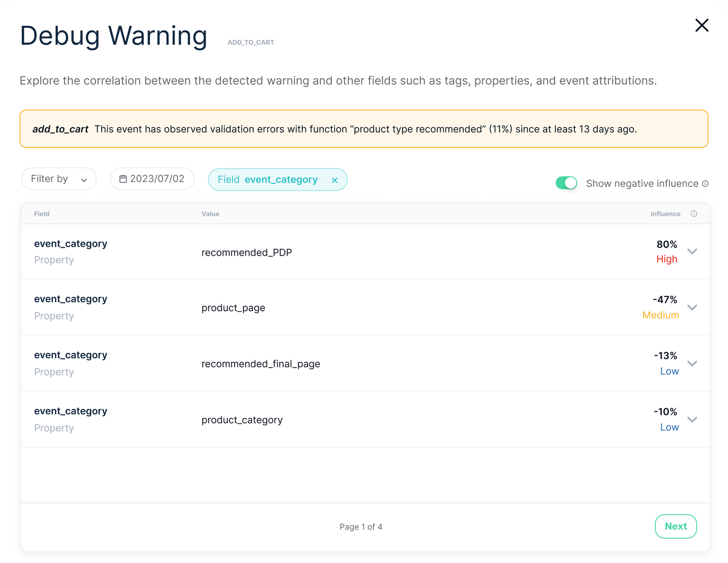This screenshot has height=563, width=728.
Task: Click the Influence column info icon
Action: coord(693,214)
